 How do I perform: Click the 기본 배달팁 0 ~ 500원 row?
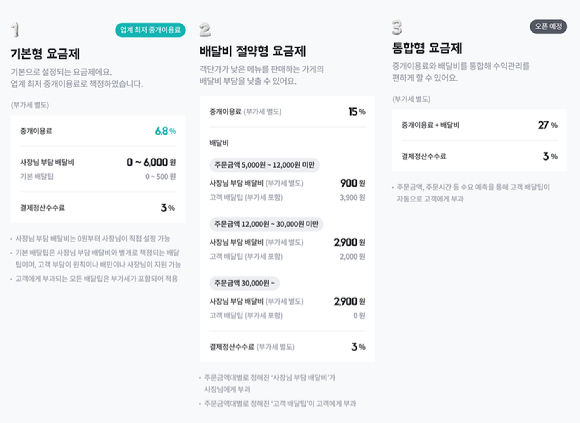pyautogui.click(x=98, y=177)
